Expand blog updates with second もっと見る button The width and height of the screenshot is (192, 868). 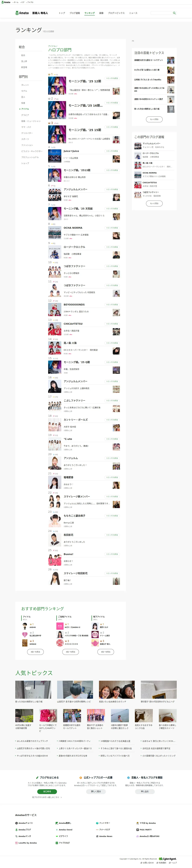pos(154,203)
